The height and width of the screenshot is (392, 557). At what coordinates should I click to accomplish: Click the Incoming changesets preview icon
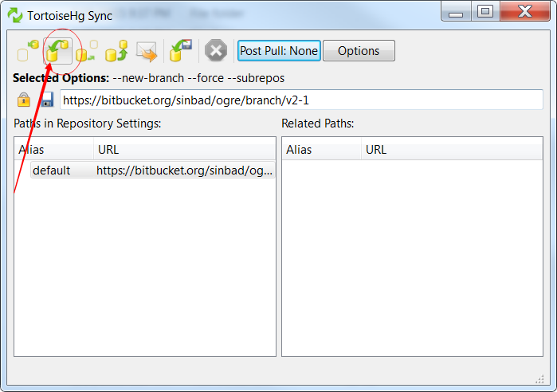pyautogui.click(x=28, y=51)
